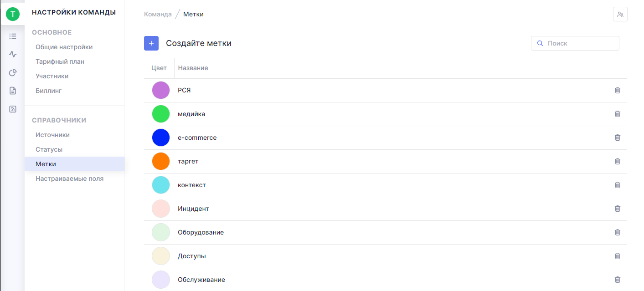
Task: Delete the Обслуживание label
Action: pyautogui.click(x=618, y=280)
